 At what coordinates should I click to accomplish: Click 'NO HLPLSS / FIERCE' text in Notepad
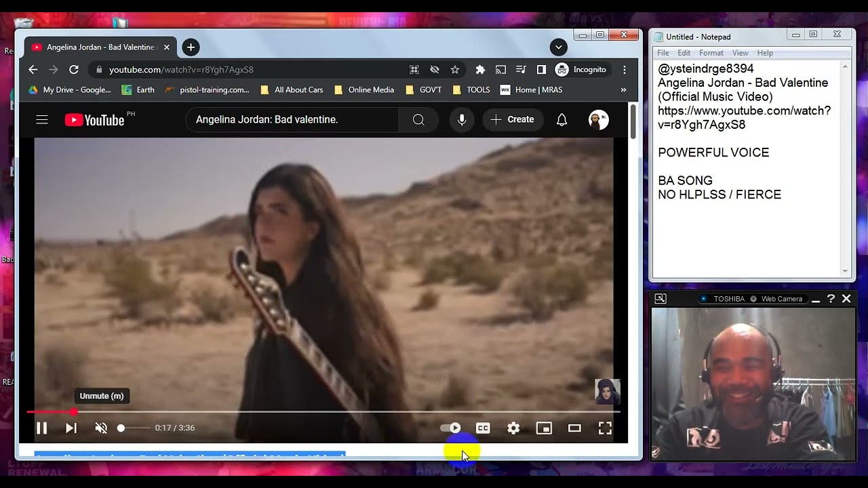(719, 195)
